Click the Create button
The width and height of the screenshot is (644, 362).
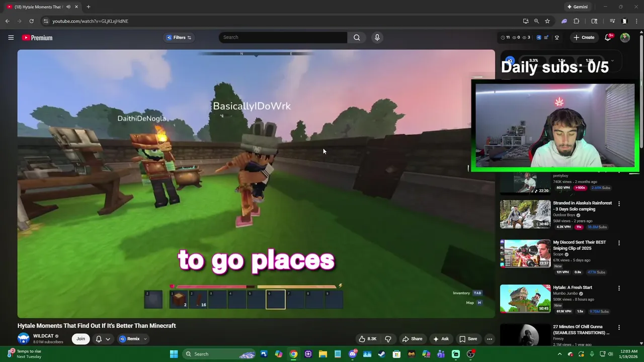tap(584, 37)
